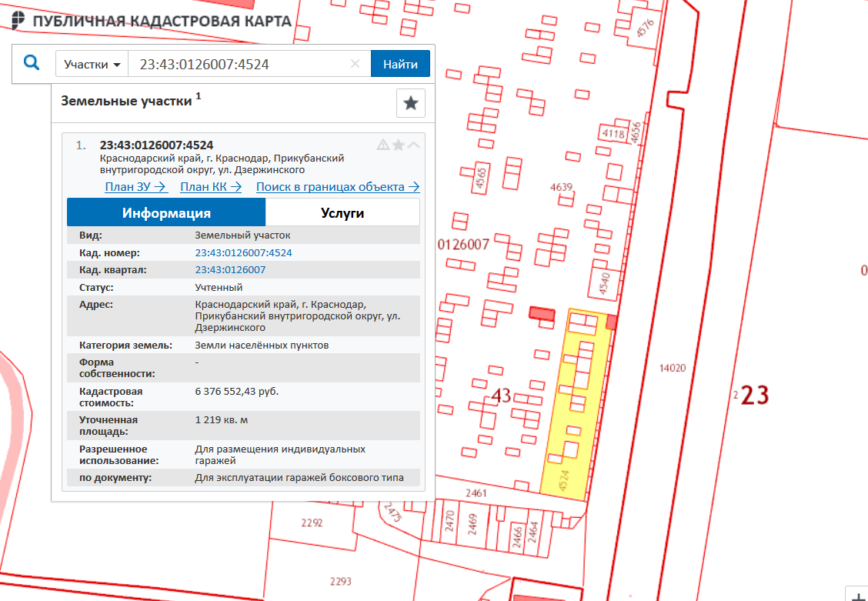Click the 2461 parcel label
This screenshot has width=868, height=601.
click(476, 492)
